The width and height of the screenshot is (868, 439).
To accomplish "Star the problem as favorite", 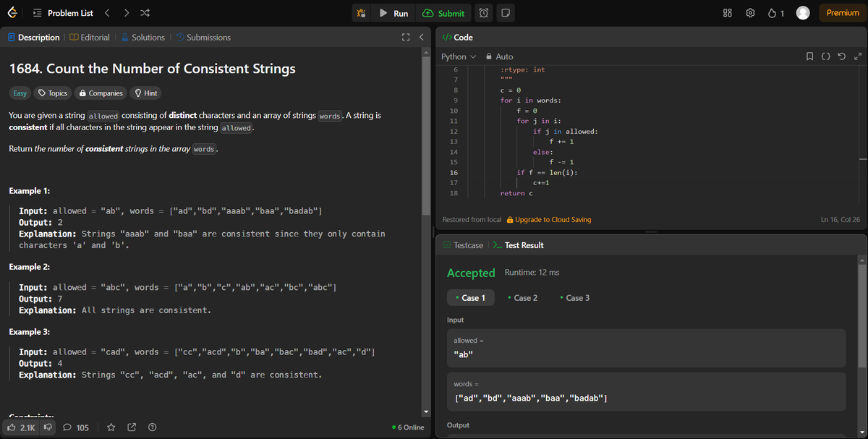I will (111, 427).
